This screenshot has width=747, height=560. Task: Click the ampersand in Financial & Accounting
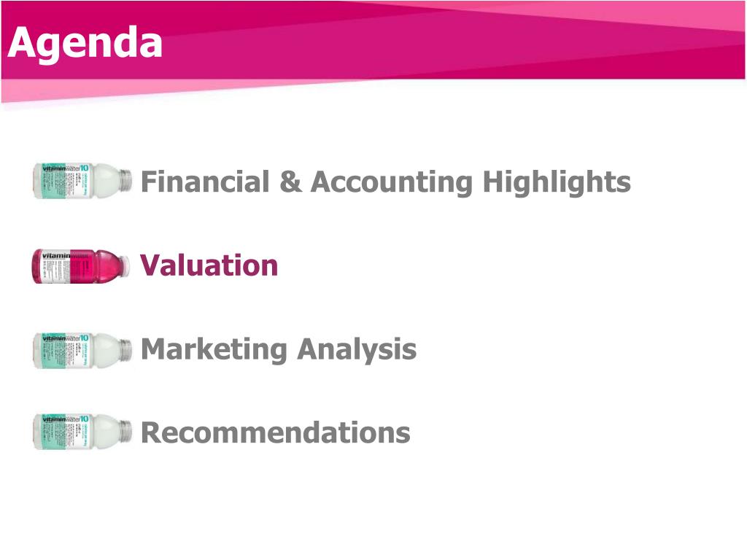click(x=290, y=182)
